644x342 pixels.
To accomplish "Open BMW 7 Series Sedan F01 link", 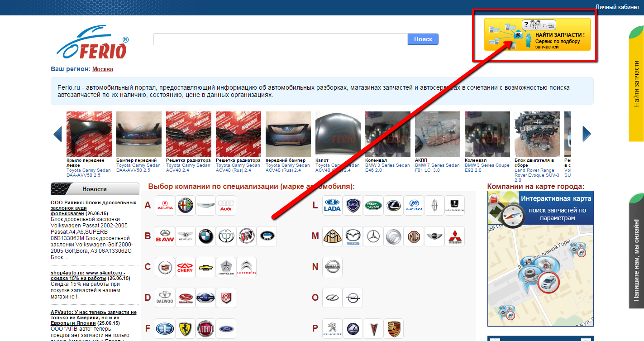I will 437,168.
